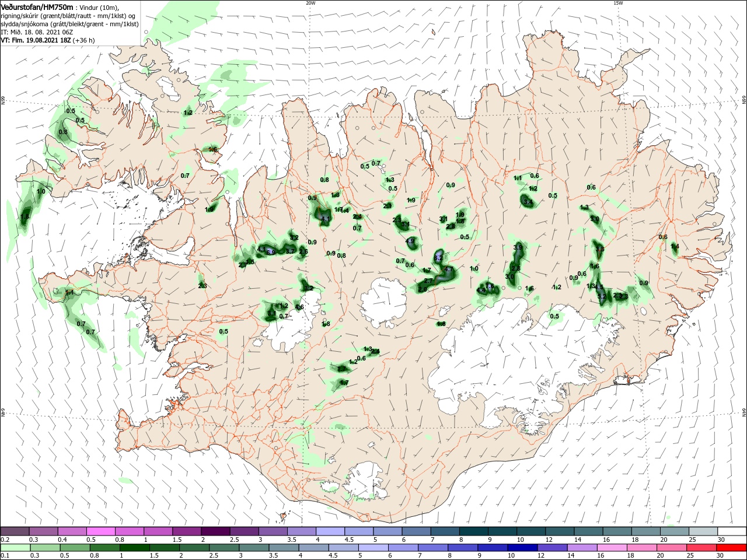747x560 pixels.
Task: Click the '3.7' precipitation value on the map
Action: coord(290,251)
